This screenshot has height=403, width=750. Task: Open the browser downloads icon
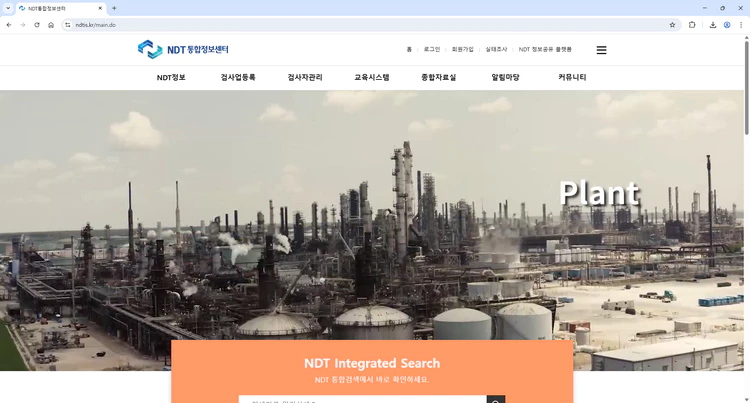712,25
